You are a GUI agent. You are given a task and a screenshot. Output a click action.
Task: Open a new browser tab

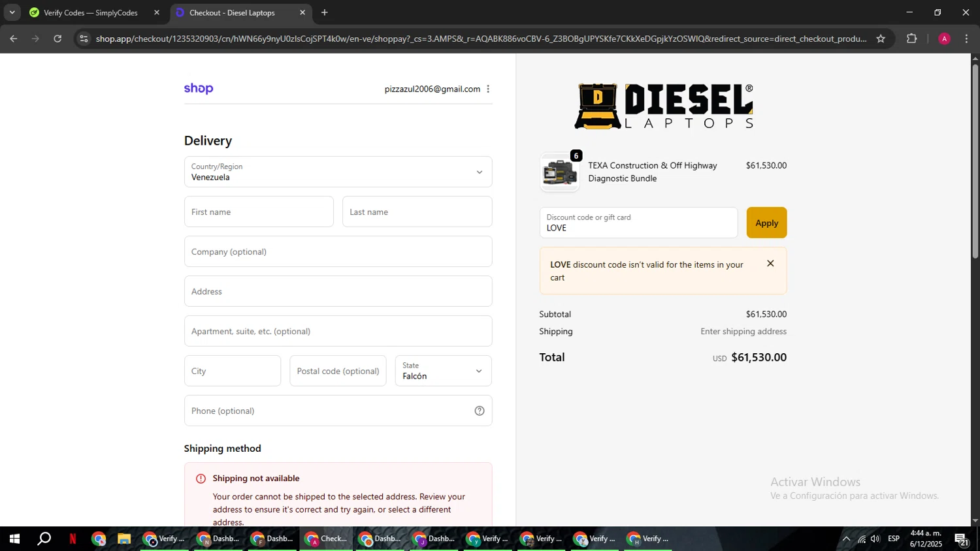(x=325, y=12)
